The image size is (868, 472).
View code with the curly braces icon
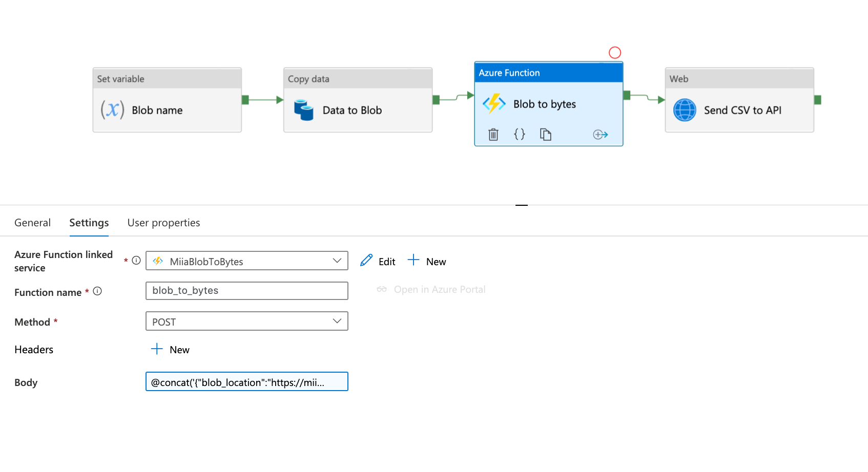pos(519,135)
